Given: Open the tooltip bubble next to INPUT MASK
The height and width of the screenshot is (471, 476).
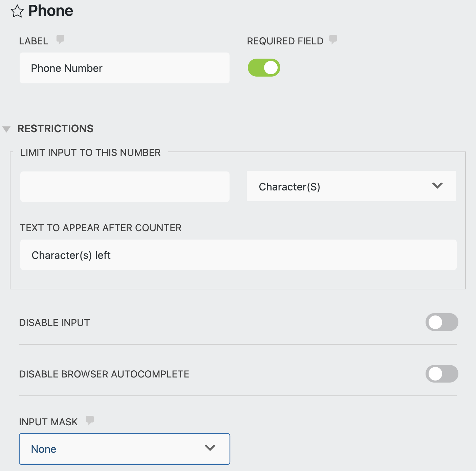Looking at the screenshot, I should [90, 421].
